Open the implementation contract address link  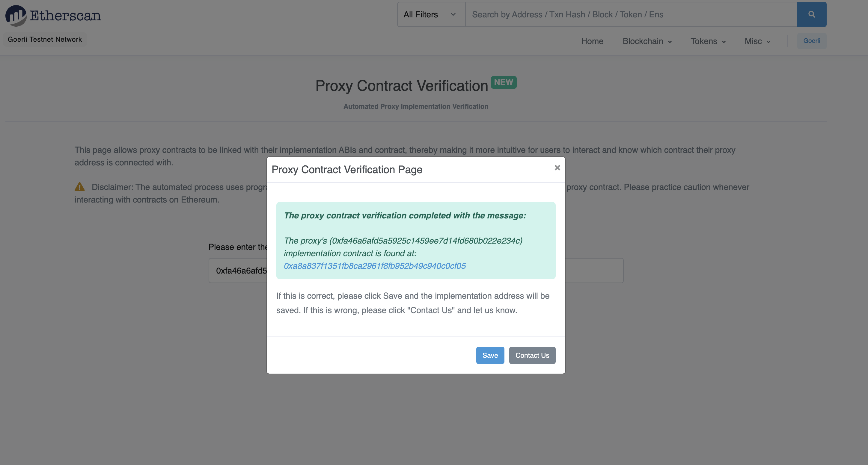(375, 266)
